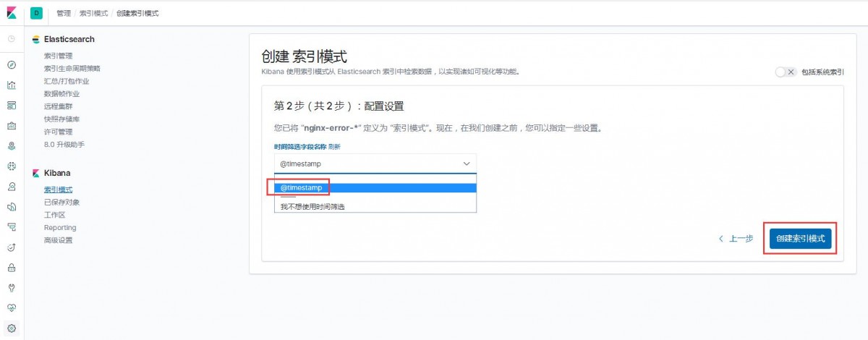Open Visualize chart icon

(x=12, y=85)
